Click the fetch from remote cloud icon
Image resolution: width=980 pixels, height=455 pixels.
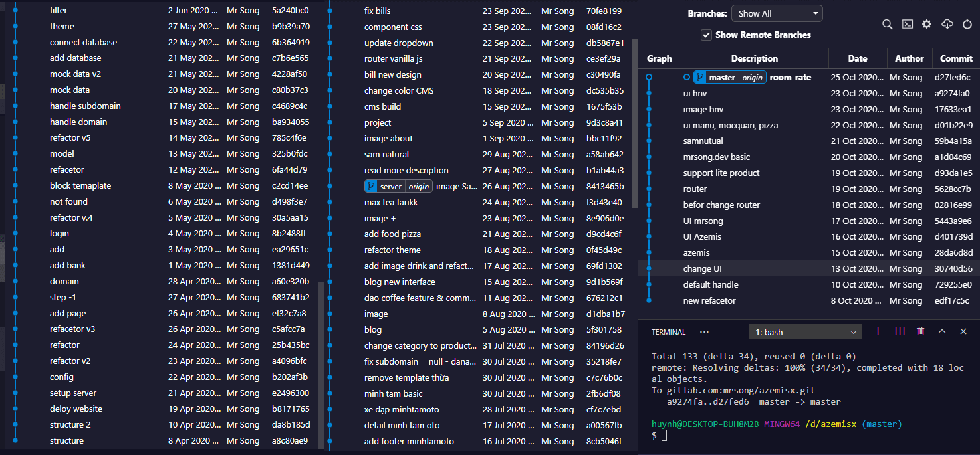(x=947, y=24)
